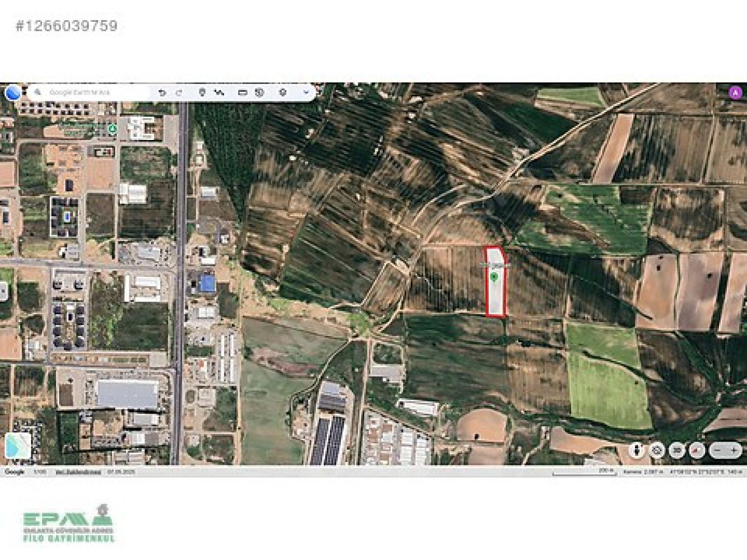Screen dimensions: 747x560
Task: Zoom out with the minus button
Action: (718, 450)
